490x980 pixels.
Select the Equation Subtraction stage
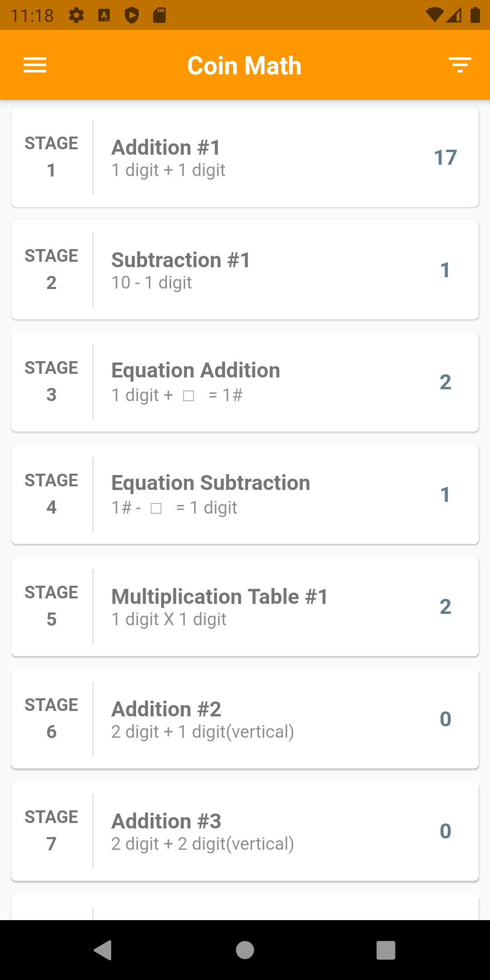coord(245,494)
